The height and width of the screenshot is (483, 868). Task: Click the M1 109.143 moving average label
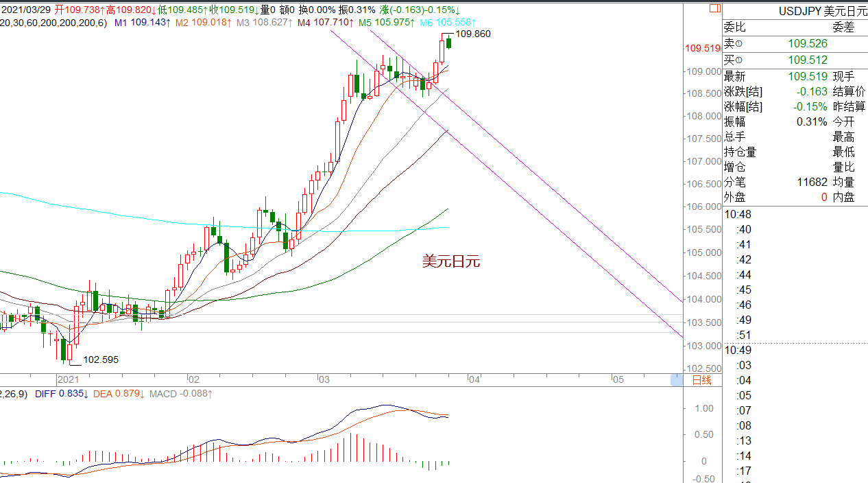[142, 23]
